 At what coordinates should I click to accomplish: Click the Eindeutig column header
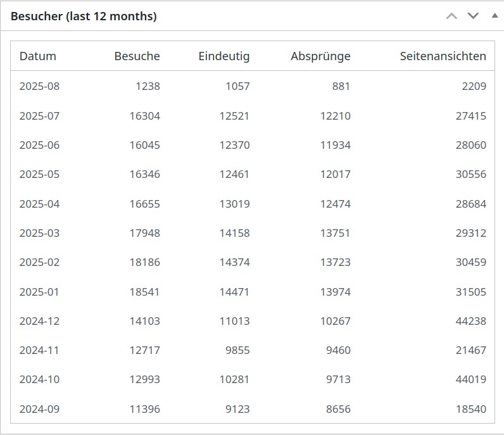[224, 56]
